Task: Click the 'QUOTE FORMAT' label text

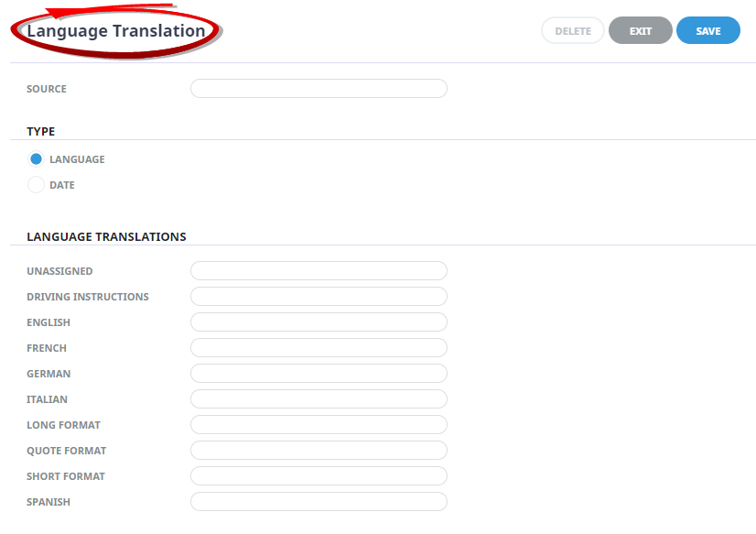Action: click(67, 451)
